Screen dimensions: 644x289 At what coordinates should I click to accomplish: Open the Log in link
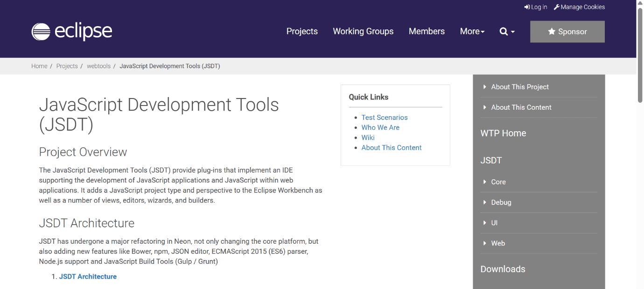pyautogui.click(x=535, y=7)
